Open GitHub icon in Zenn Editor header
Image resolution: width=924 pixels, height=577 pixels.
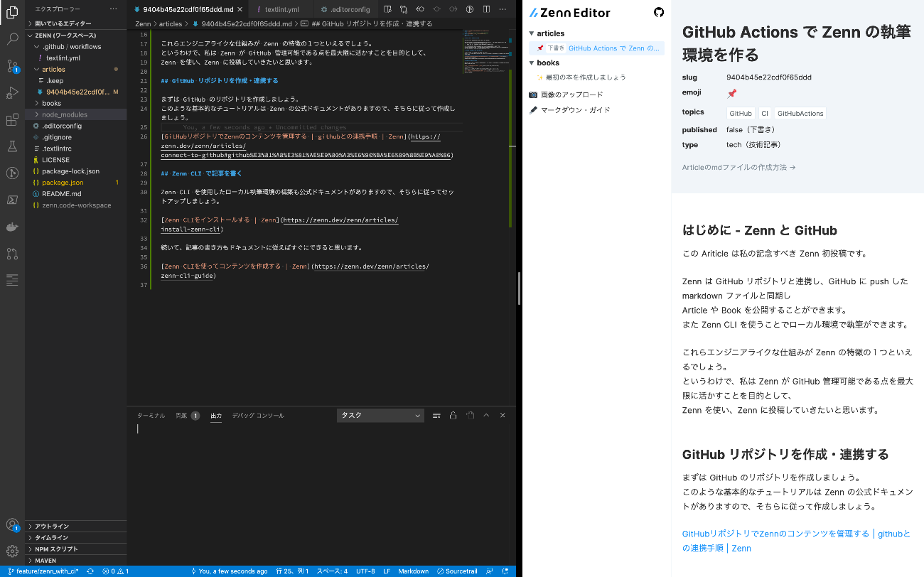tap(658, 13)
